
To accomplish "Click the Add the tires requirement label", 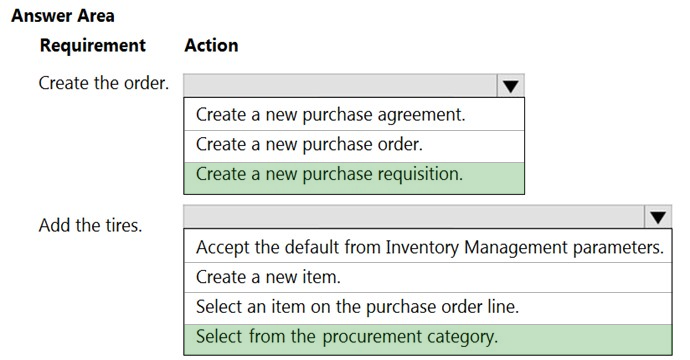I will [90, 225].
